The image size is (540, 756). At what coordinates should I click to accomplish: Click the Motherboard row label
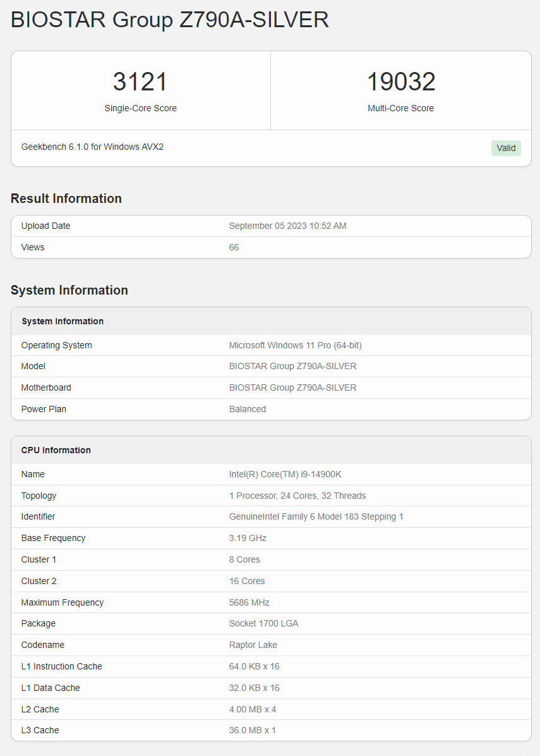(x=46, y=387)
